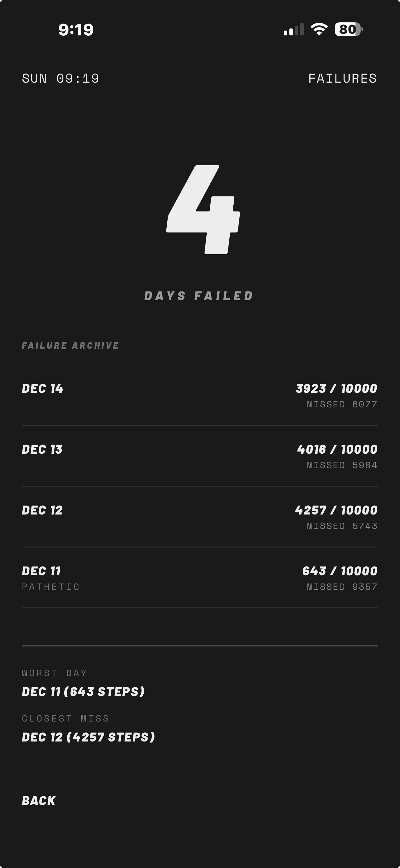Tap the MISSED 5743 label
Image resolution: width=400 pixels, height=868 pixels.
(x=342, y=526)
